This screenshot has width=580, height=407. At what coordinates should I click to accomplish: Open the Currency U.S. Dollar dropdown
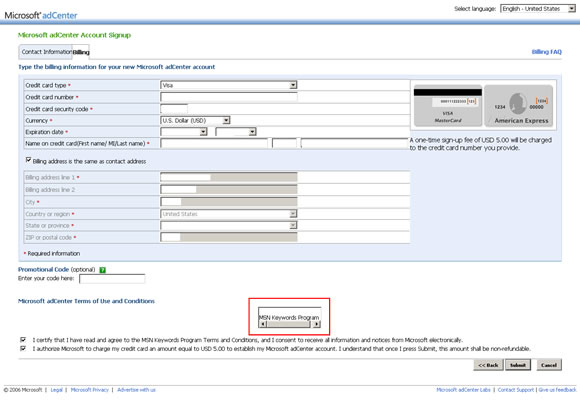pos(195,120)
